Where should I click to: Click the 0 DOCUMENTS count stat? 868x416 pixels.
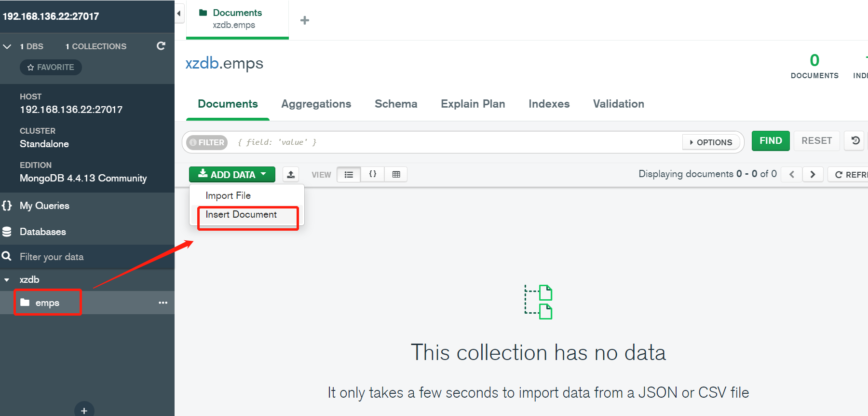(814, 67)
